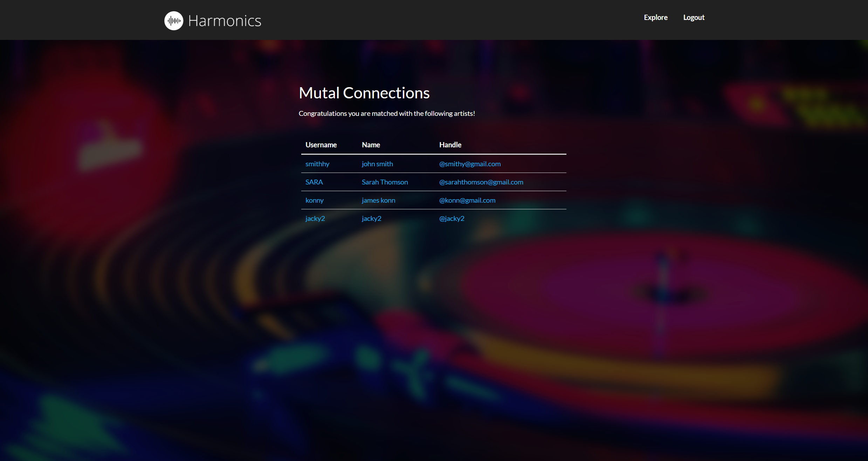Open the @smithy@gmail.com handle link
Screen dimensions: 868x461
click(x=470, y=164)
